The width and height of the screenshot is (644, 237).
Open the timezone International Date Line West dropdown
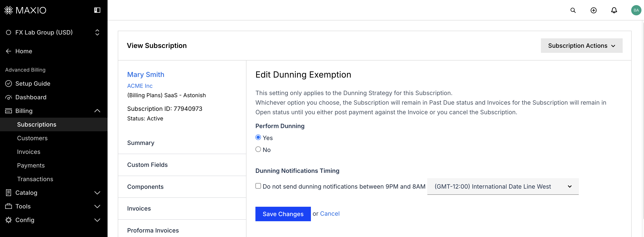click(x=503, y=186)
